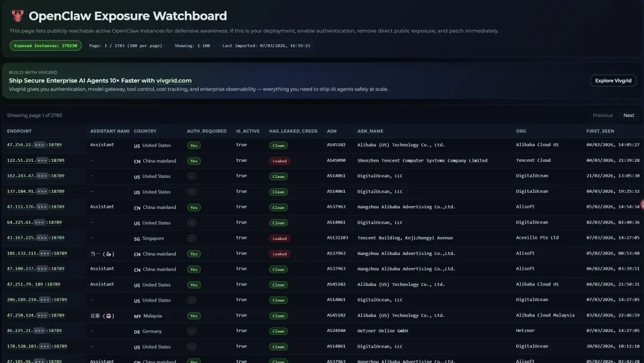The height and width of the screenshot is (363, 644).
Task: Click the dash auth badge in Germany row
Action: click(x=191, y=331)
